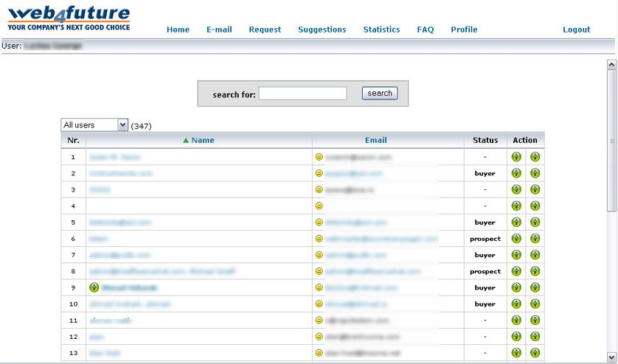Go to the Suggestions page
Viewport: 618px width, 364px height.
322,29
